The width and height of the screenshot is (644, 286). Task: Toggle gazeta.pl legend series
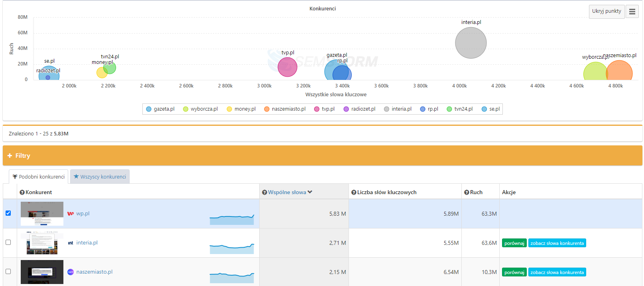(x=160, y=109)
